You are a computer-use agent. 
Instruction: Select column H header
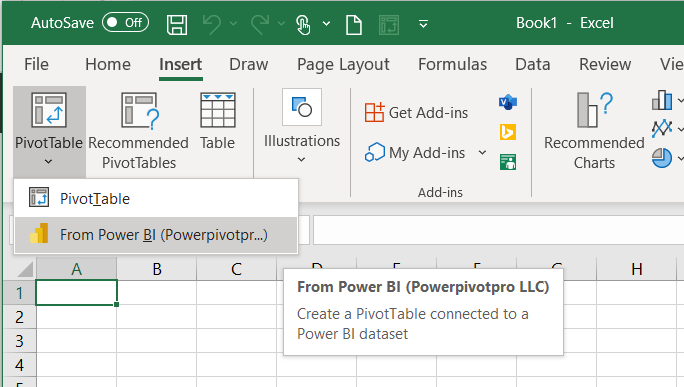[636, 269]
